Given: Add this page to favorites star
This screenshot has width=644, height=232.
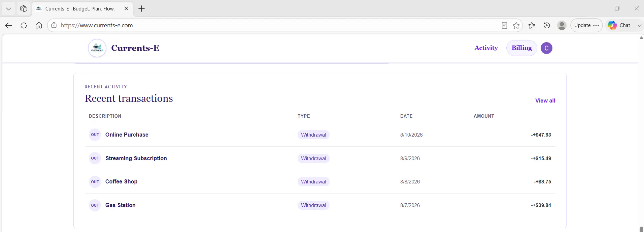Looking at the screenshot, I should pos(516,25).
